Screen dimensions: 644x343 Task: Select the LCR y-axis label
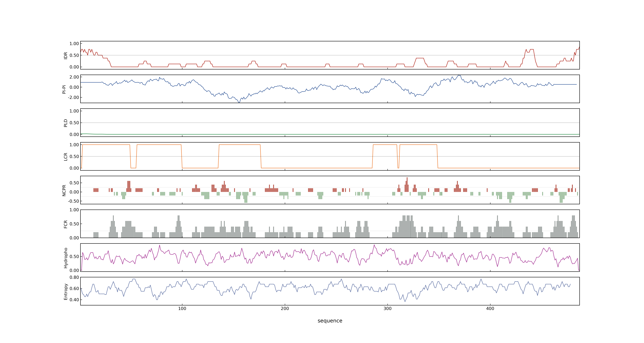click(66, 157)
